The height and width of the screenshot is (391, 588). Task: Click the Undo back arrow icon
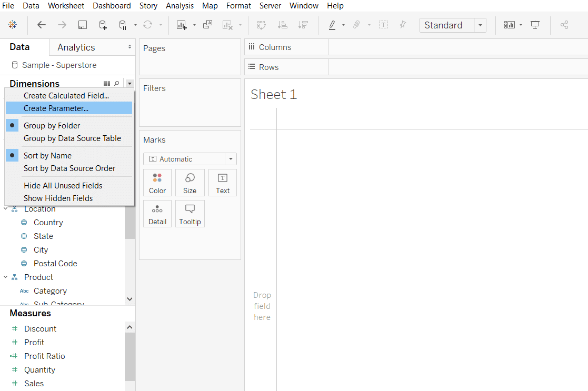coord(41,25)
